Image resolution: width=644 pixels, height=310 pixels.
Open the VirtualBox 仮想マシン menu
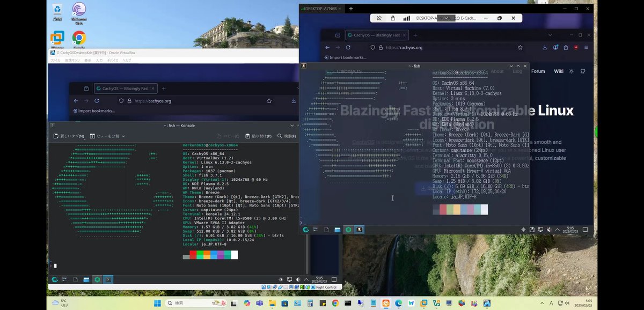(x=72, y=60)
